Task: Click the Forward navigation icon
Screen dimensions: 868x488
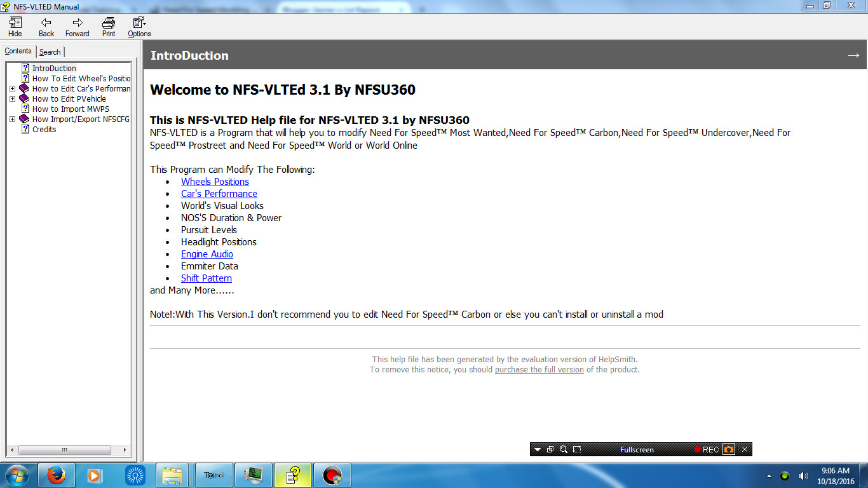Action: point(76,25)
